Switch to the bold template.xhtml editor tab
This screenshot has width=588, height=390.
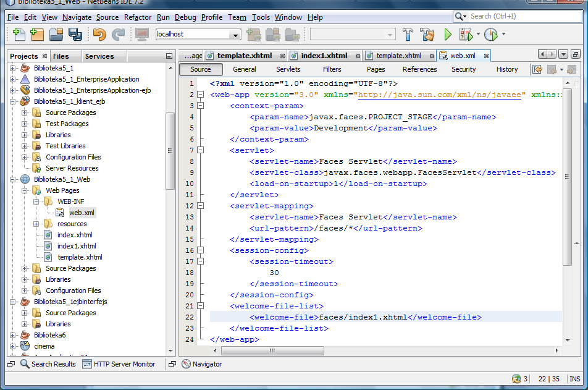pos(245,56)
